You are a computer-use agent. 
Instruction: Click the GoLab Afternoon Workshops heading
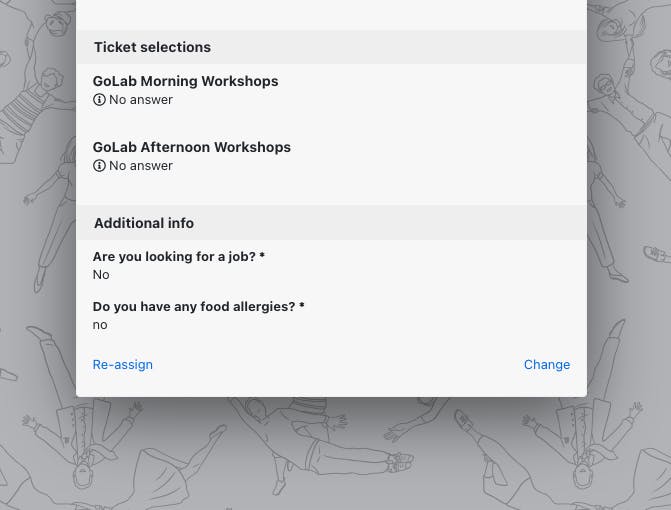click(x=191, y=147)
